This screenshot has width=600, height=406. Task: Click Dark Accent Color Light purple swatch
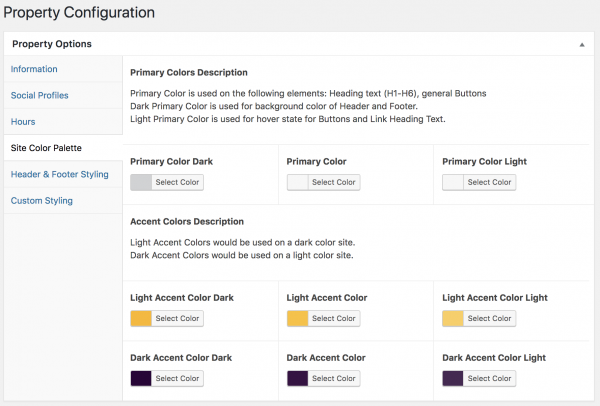click(x=453, y=379)
